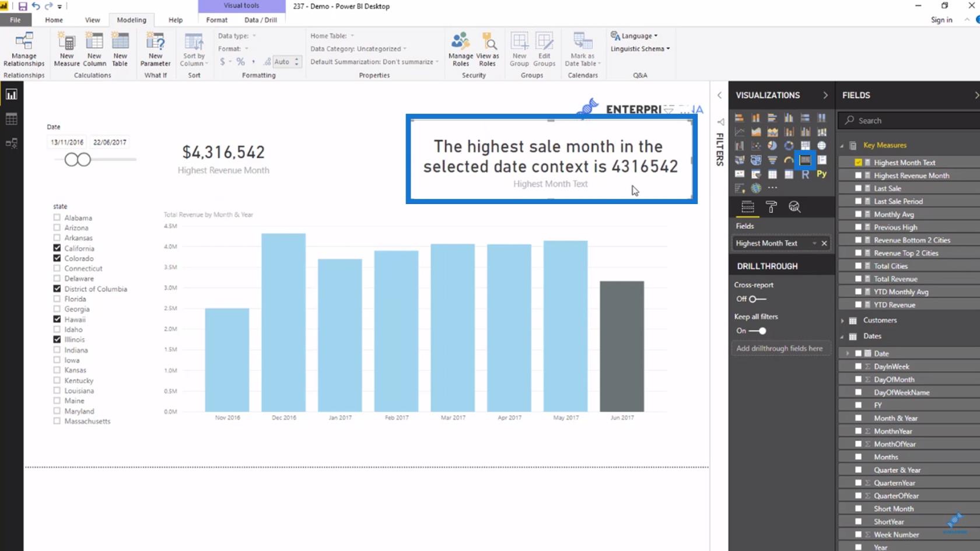Viewport: 980px width, 551px height.
Task: Remove Highest Month Text from Fields well
Action: (x=824, y=243)
